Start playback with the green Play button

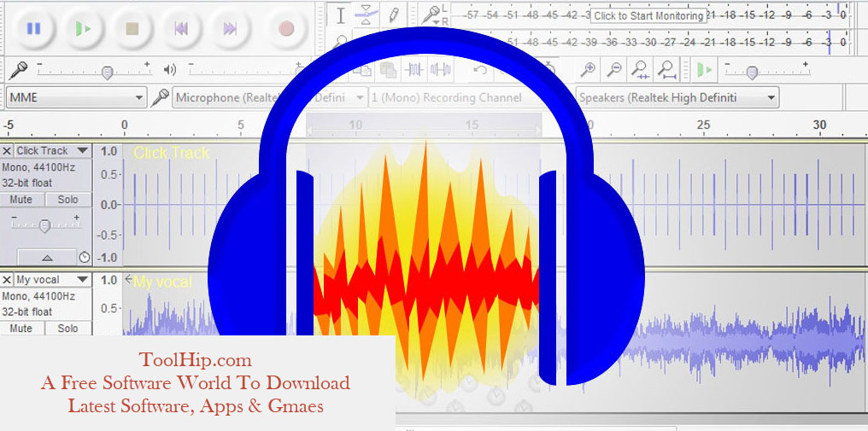point(83,29)
